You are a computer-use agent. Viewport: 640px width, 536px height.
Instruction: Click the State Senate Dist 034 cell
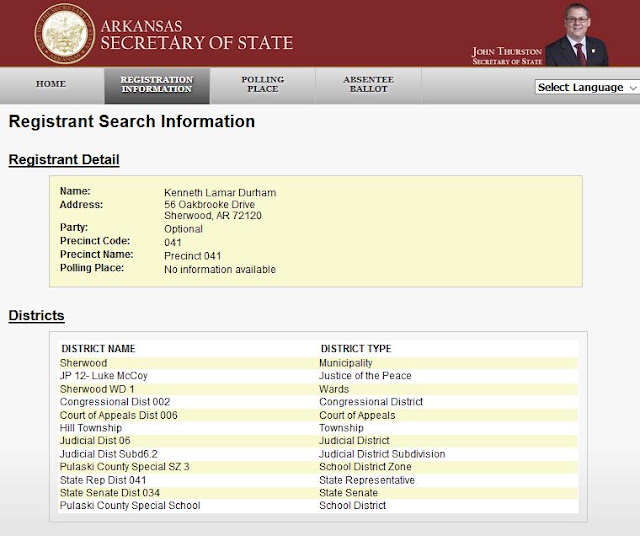click(x=110, y=493)
